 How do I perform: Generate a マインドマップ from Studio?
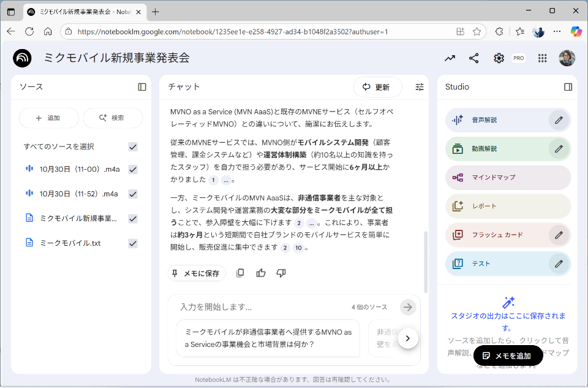tap(508, 178)
